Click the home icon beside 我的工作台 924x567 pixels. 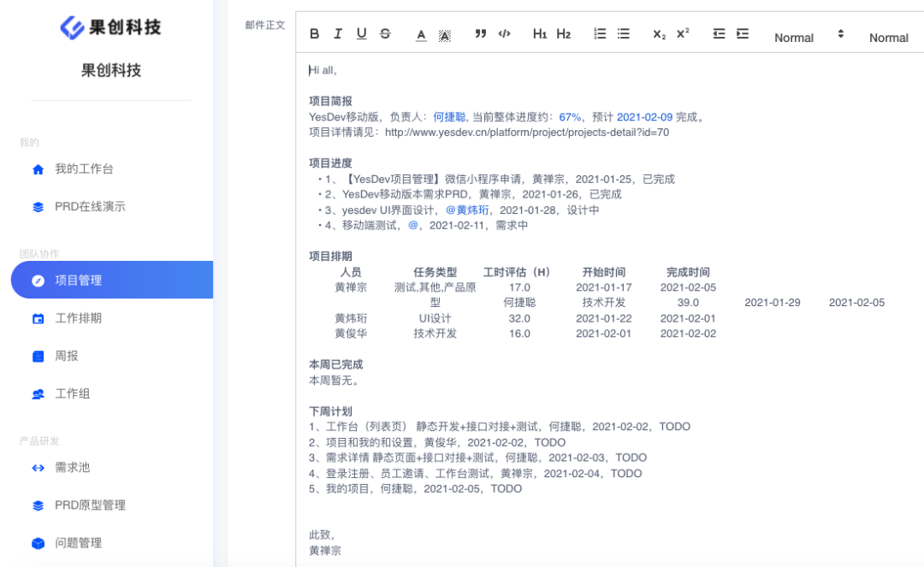(38, 169)
